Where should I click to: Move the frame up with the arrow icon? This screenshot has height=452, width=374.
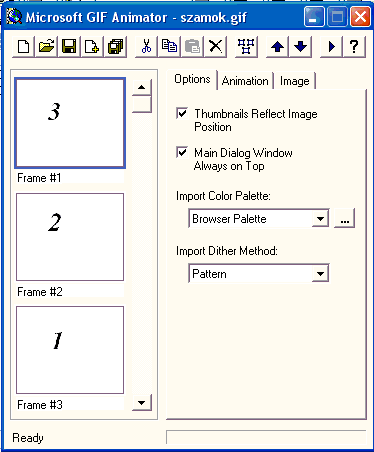pos(277,47)
